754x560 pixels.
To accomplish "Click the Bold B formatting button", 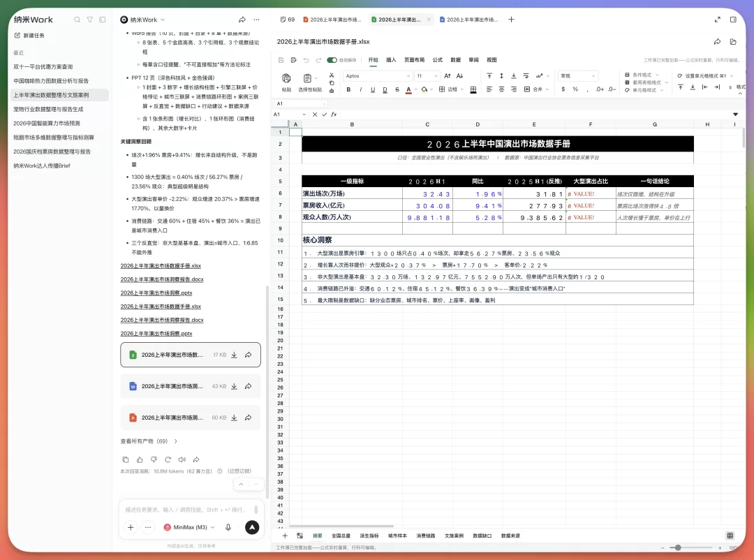I will (348, 89).
